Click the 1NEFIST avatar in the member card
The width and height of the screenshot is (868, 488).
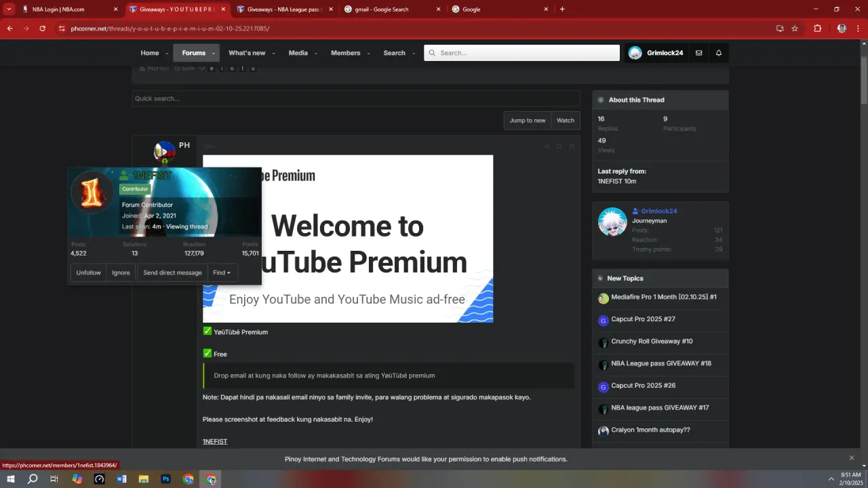click(x=92, y=192)
